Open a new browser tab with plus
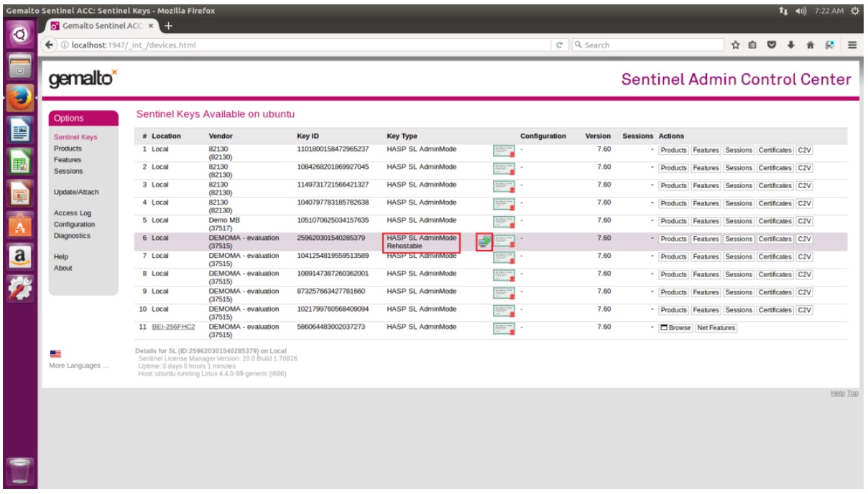The image size is (868, 494). coord(170,25)
